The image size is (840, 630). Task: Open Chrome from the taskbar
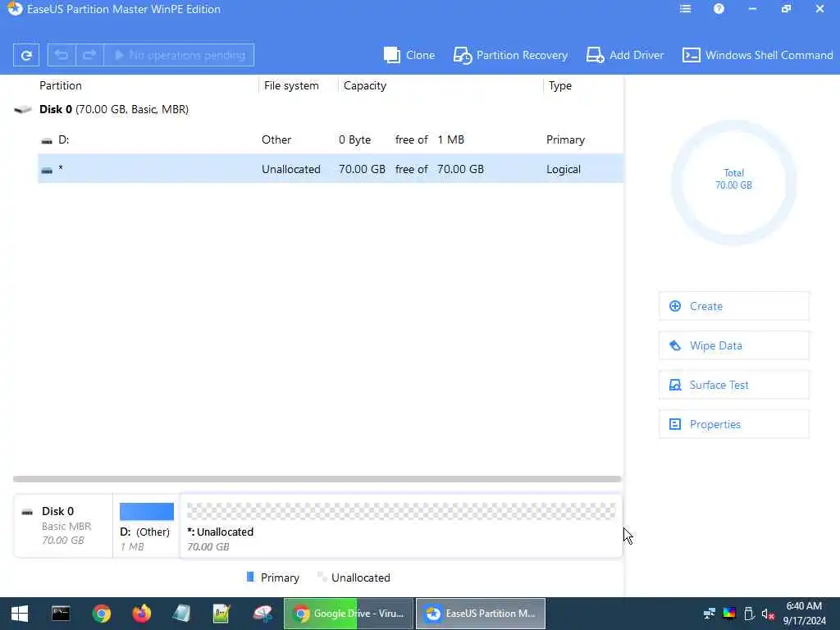(101, 614)
